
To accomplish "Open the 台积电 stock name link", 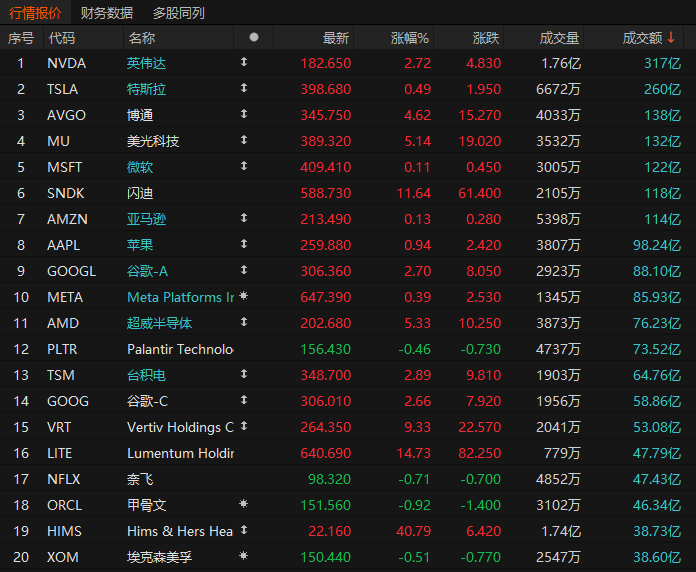I will [x=146, y=375].
